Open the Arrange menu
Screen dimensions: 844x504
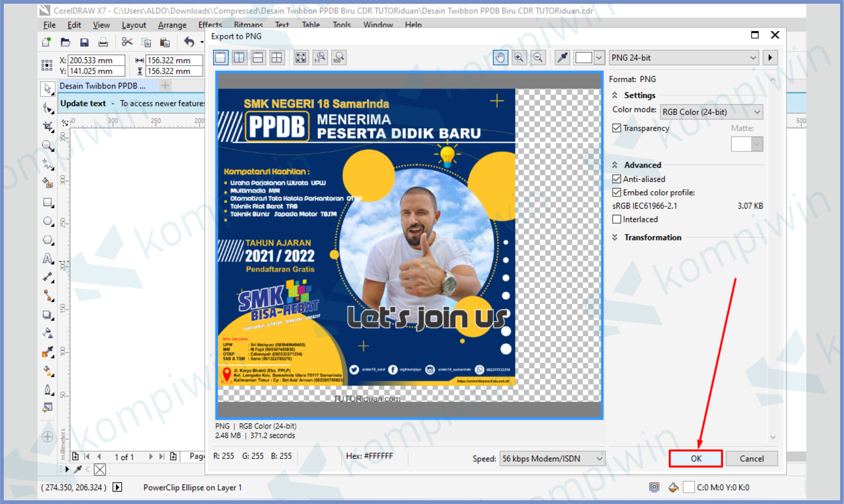(x=172, y=25)
